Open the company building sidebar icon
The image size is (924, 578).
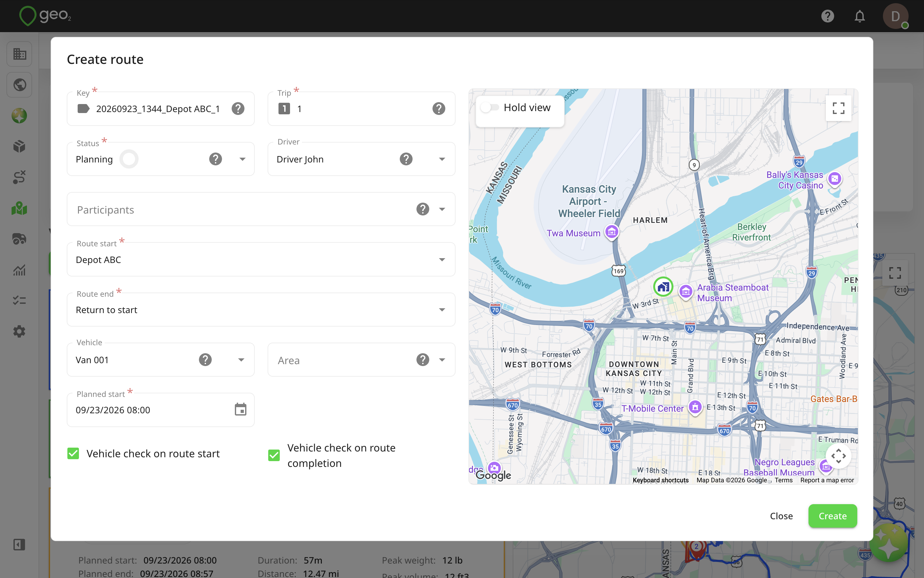click(x=19, y=54)
